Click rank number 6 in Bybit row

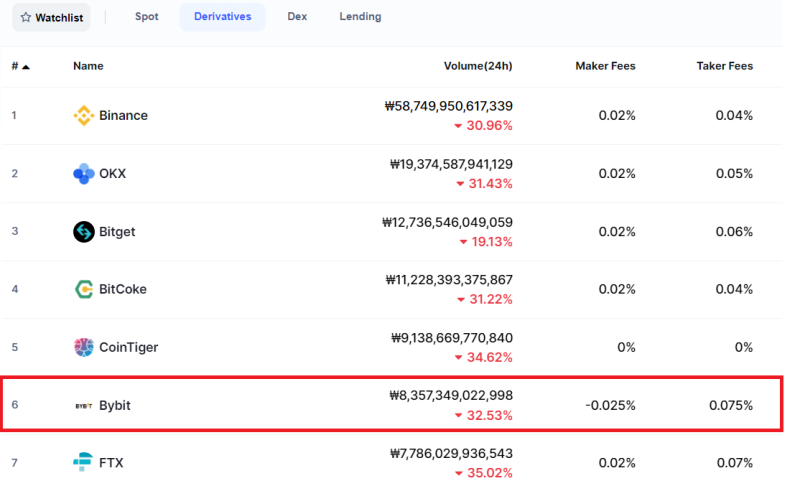pyautogui.click(x=15, y=405)
